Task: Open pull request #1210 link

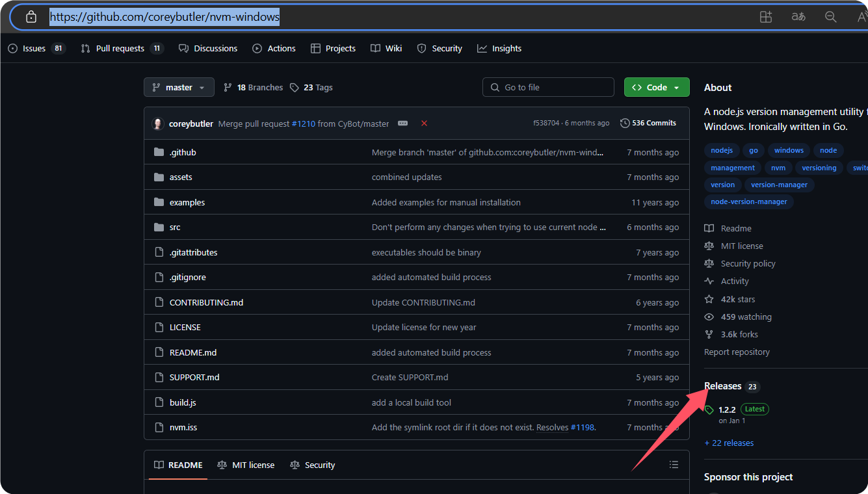Action: pos(304,123)
